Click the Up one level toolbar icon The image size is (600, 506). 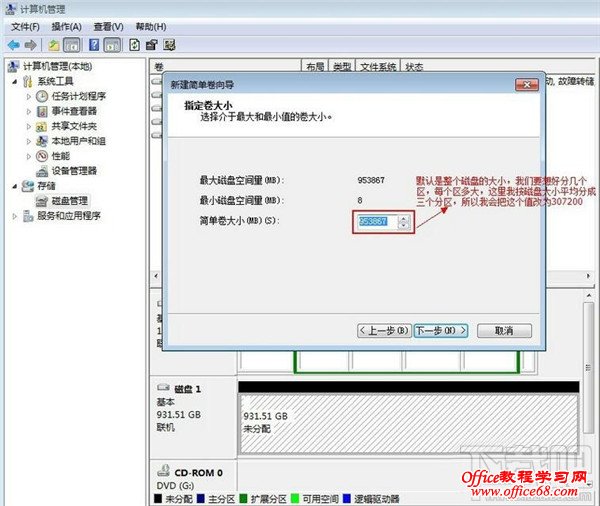[x=54, y=45]
